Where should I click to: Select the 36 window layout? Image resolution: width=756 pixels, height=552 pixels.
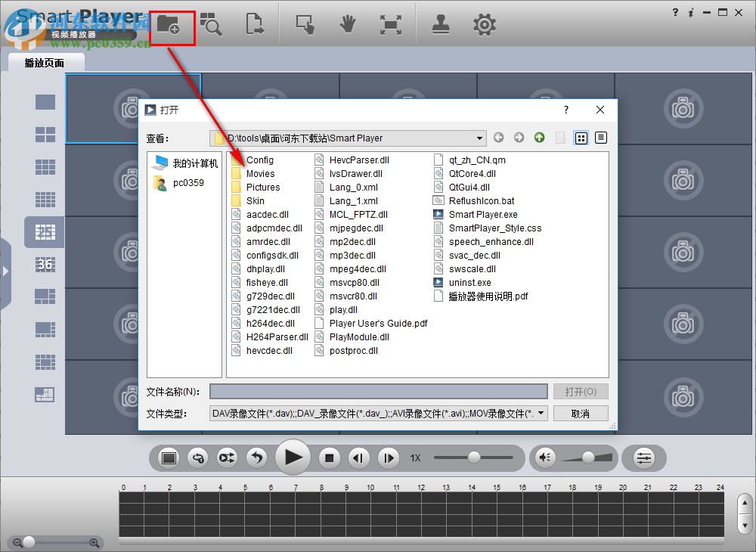point(45,264)
